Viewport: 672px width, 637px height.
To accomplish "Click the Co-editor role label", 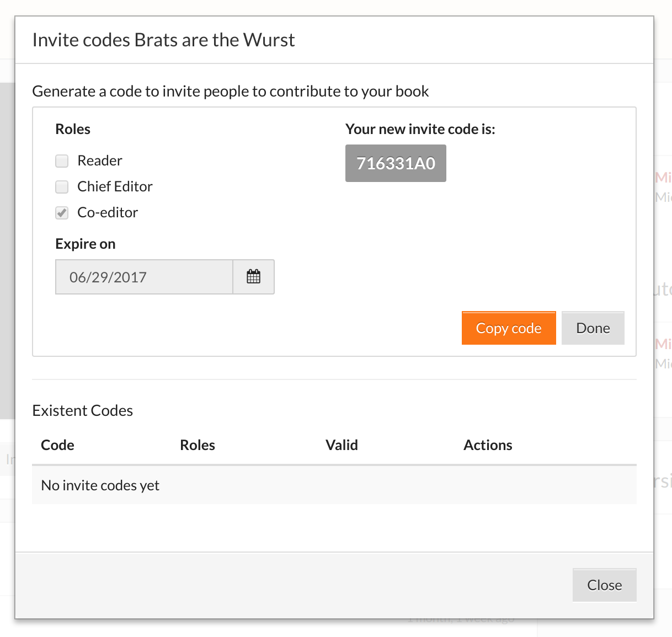I will coord(108,212).
